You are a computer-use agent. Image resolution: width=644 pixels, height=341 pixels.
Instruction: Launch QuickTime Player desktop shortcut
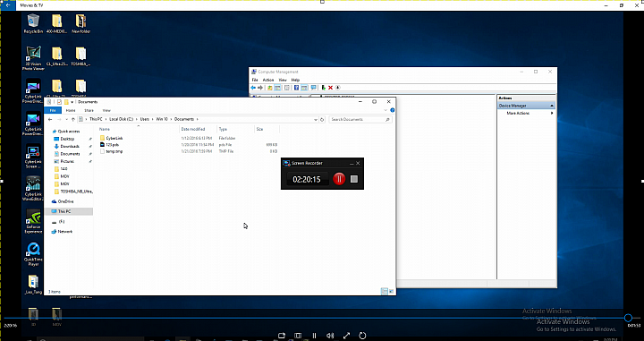pos(33,254)
